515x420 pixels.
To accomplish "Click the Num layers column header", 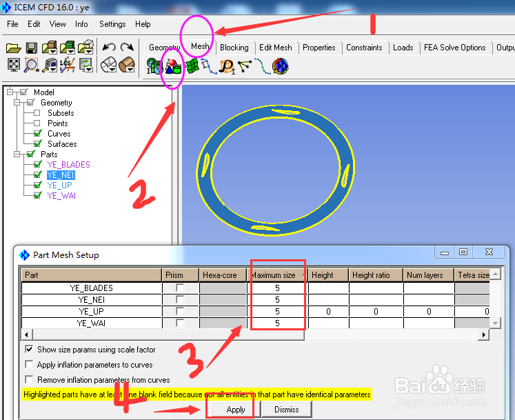I will [428, 275].
